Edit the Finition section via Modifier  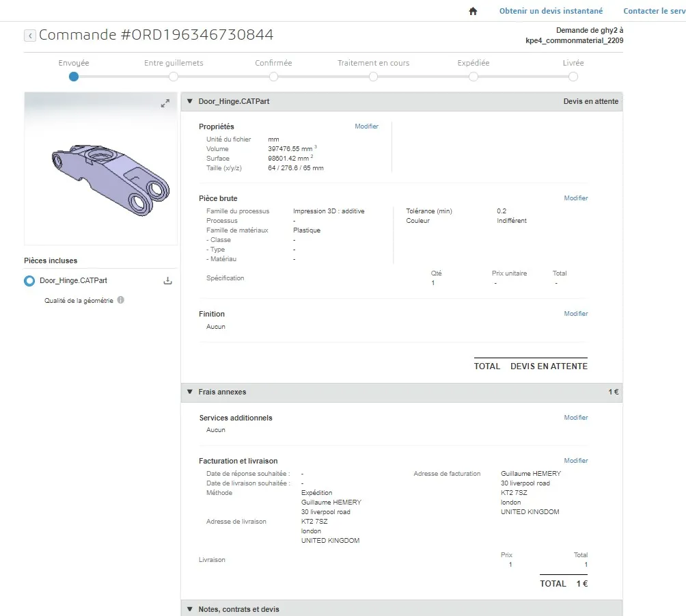pos(575,314)
